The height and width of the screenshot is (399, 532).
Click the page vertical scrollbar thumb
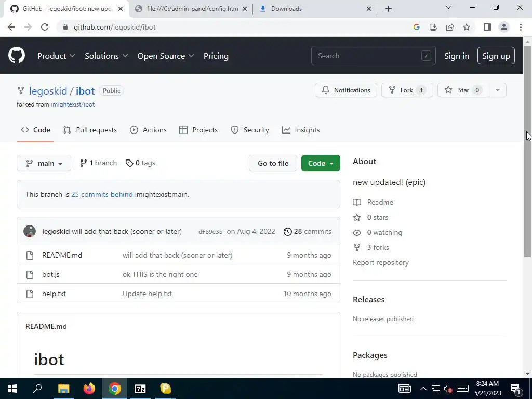tap(528, 151)
